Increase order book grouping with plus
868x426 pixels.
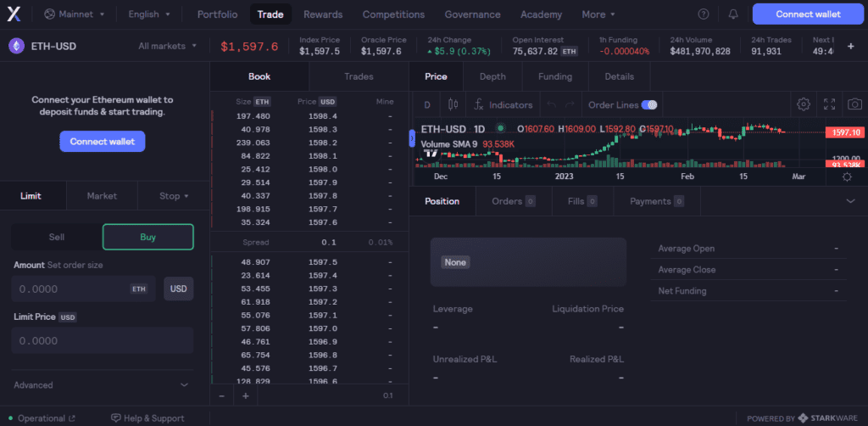pyautogui.click(x=247, y=396)
